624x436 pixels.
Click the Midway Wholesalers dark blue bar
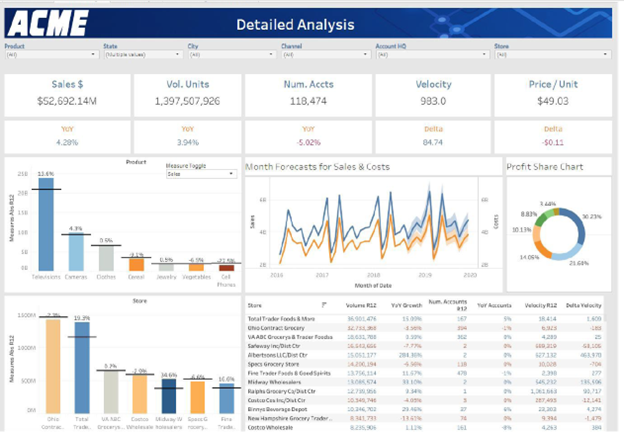coord(169,396)
